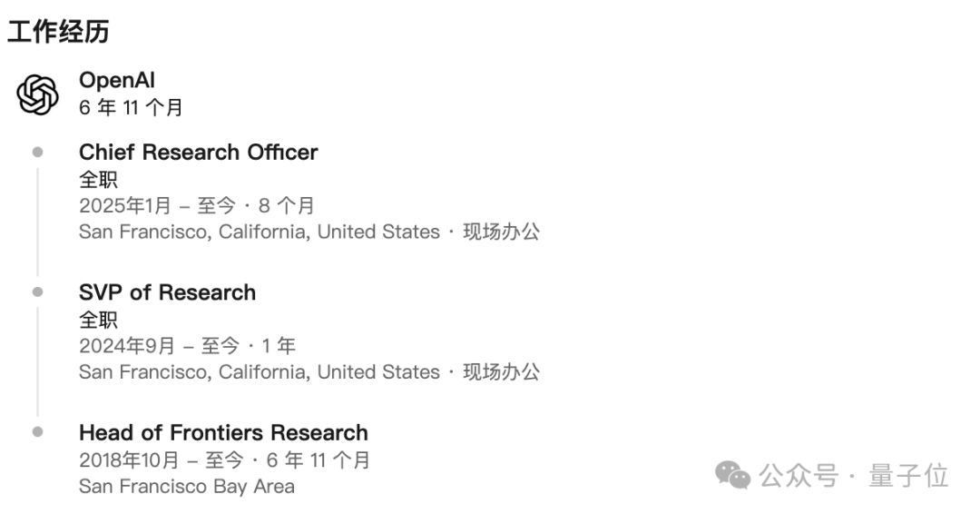Open the Head of Frontiers Research title
980x514 pixels.
(223, 432)
